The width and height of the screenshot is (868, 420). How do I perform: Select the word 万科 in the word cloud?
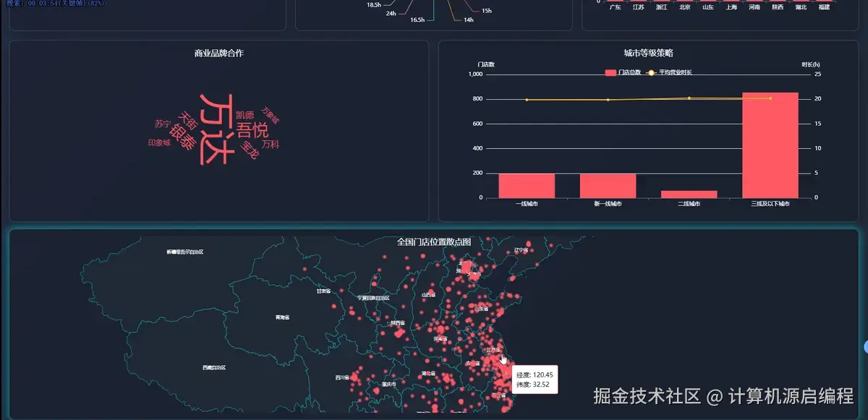271,145
